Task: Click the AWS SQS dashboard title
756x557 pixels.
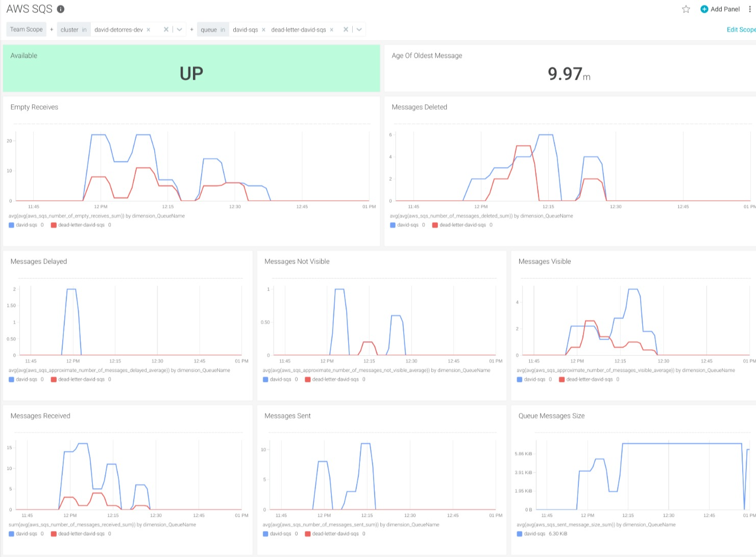Action: 29,9
